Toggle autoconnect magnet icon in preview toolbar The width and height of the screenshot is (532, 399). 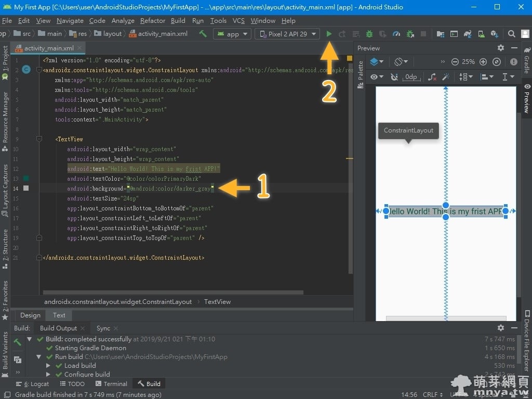(x=394, y=77)
